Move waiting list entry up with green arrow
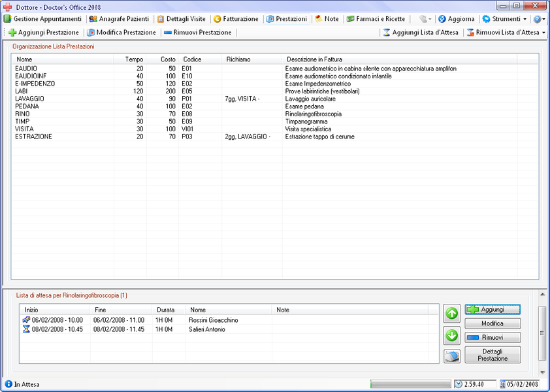Screen dimensions: 550x392 pyautogui.click(x=452, y=313)
